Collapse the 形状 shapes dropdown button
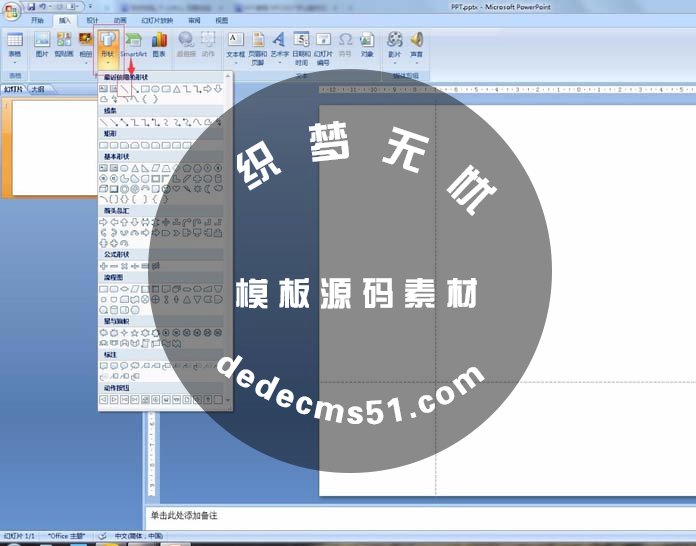Screen dimensions: 696x546 [108, 48]
